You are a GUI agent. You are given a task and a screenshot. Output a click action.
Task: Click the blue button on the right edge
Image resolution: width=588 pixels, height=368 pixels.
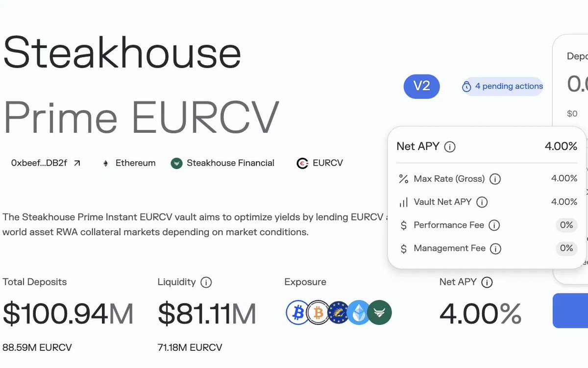click(570, 311)
